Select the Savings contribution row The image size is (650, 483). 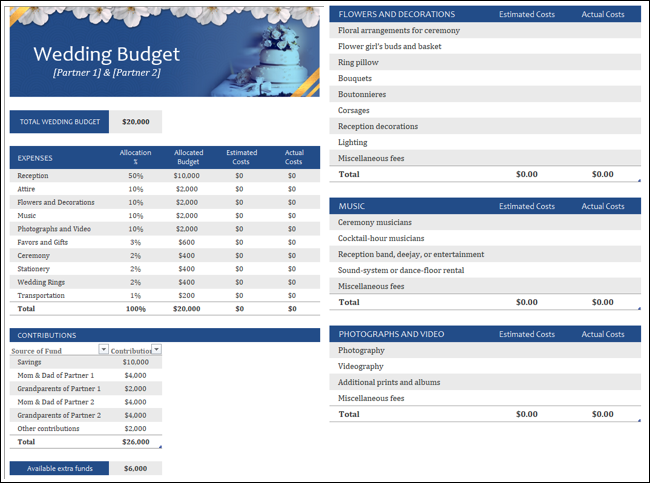click(x=86, y=362)
